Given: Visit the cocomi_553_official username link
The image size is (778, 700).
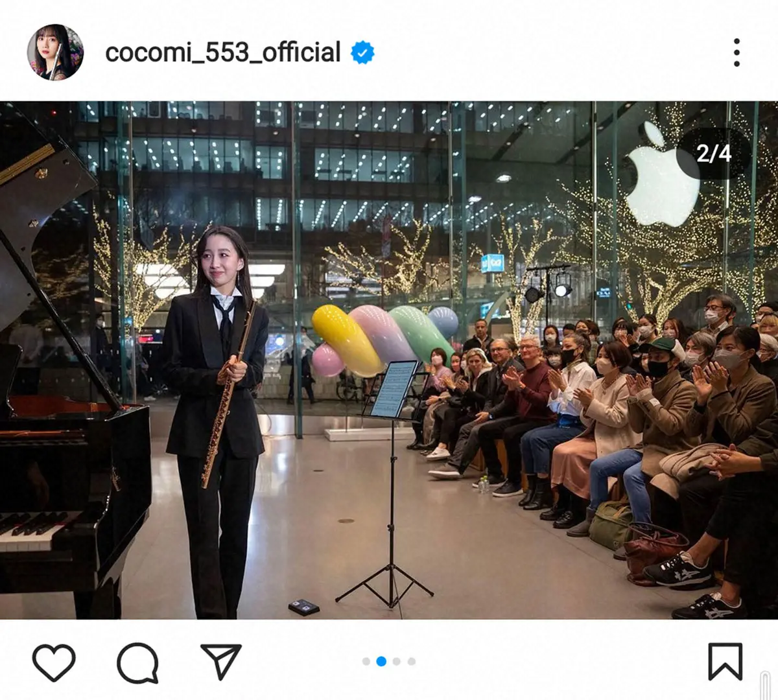Looking at the screenshot, I should pos(222,52).
